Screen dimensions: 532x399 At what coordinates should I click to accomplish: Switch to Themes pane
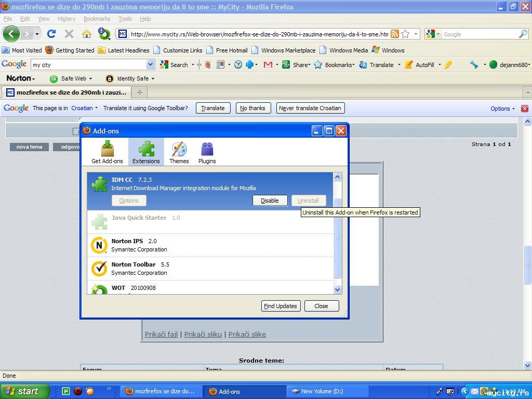179,152
